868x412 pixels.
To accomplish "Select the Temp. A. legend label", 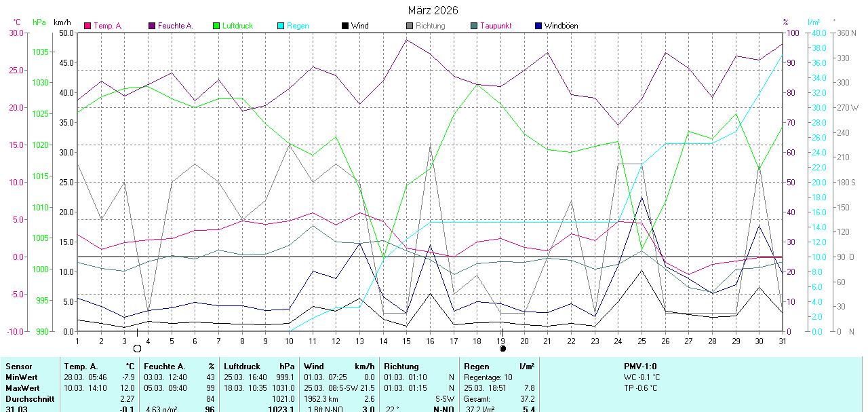I will [108, 26].
